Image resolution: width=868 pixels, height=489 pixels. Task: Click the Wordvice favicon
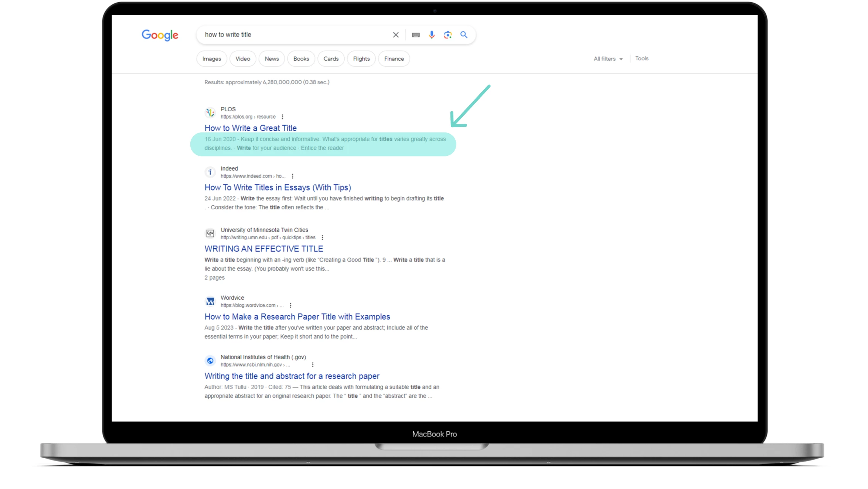tap(210, 301)
